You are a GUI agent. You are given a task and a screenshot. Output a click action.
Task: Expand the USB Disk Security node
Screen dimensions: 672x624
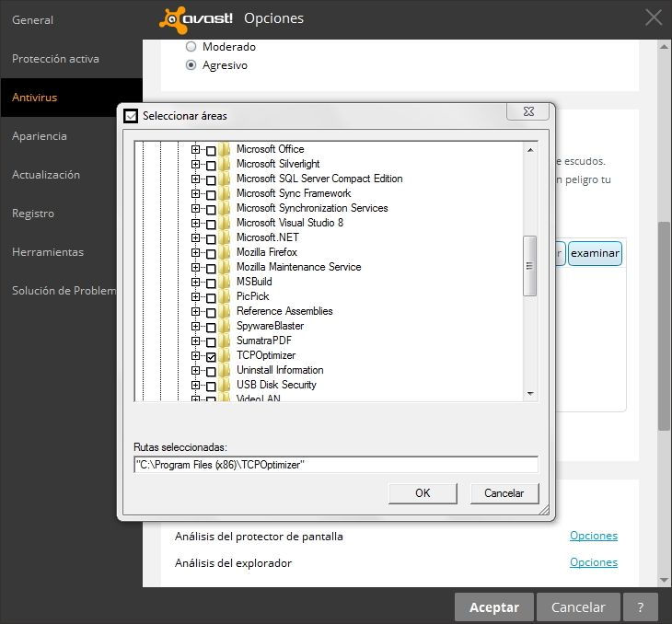click(195, 385)
